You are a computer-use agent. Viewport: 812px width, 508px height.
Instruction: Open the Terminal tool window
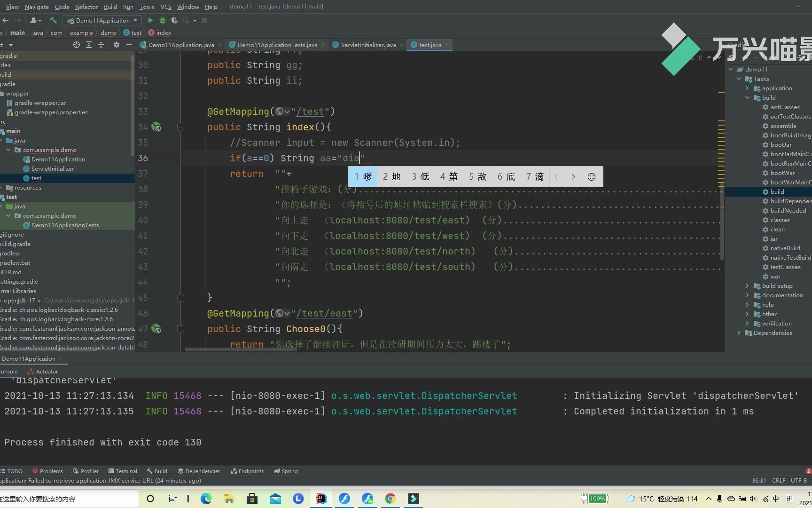[123, 471]
